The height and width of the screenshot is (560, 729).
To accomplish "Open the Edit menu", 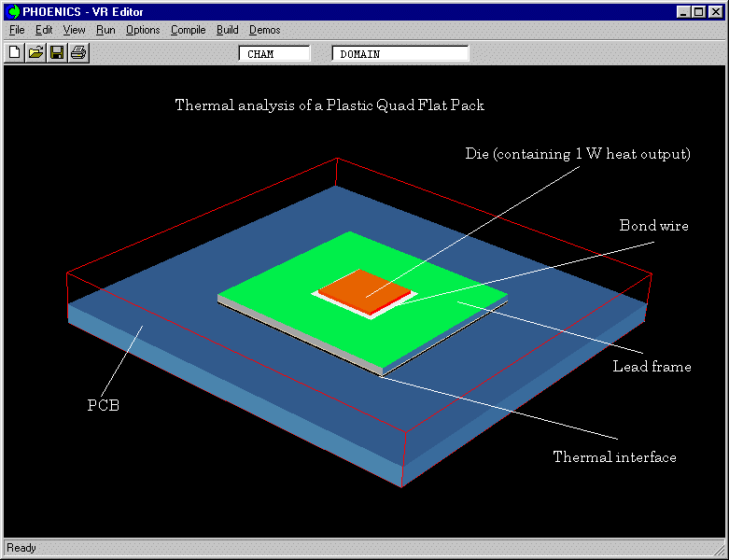I will tap(44, 30).
